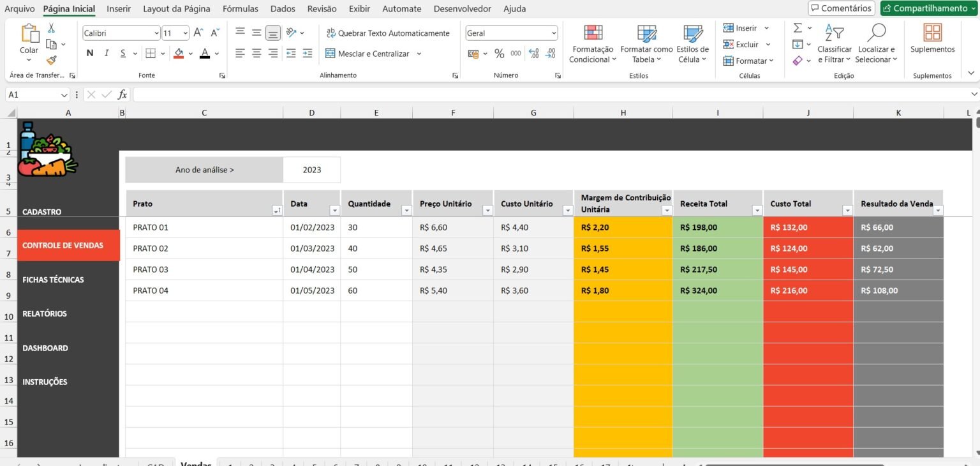Switch to the Inserir ribbon tab
This screenshot has height=466, width=980.
click(x=119, y=9)
